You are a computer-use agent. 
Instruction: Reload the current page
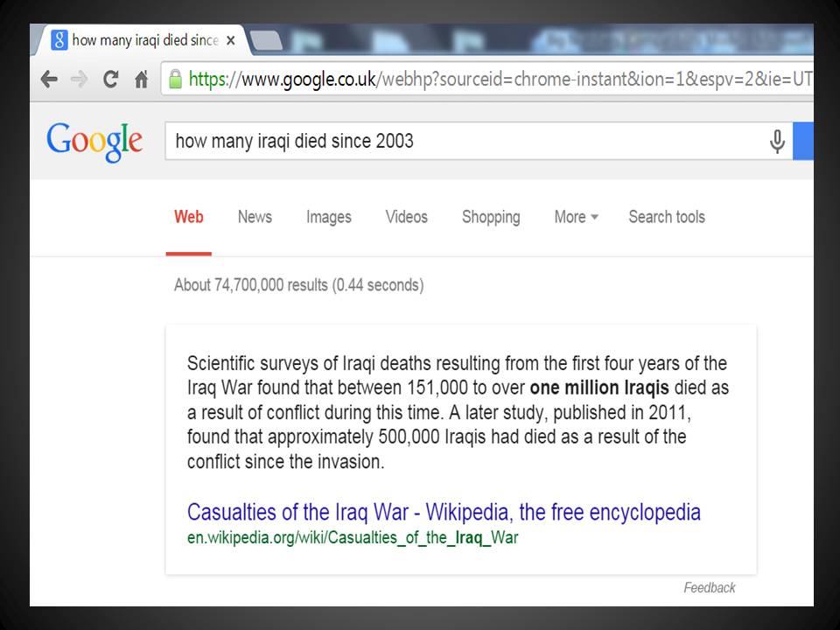coord(110,80)
